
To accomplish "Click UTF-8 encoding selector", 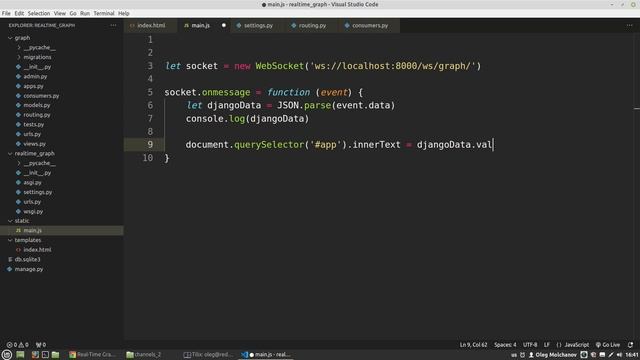I will coord(530,345).
